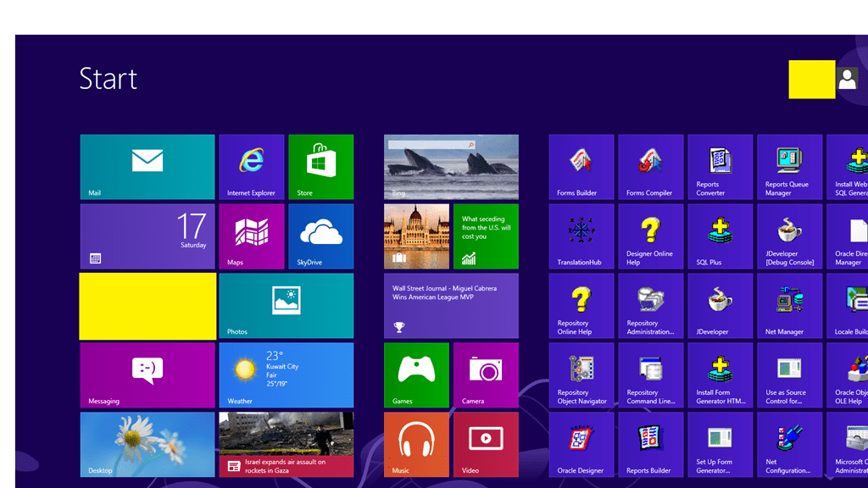Open Repository Administration tile
Viewport: 868px width, 488px height.
tap(651, 305)
